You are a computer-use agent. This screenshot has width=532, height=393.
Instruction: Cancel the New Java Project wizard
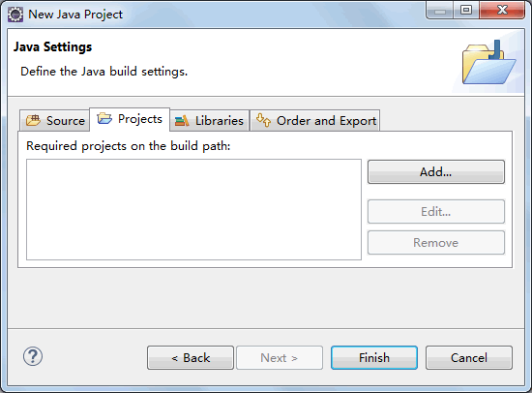point(469,358)
